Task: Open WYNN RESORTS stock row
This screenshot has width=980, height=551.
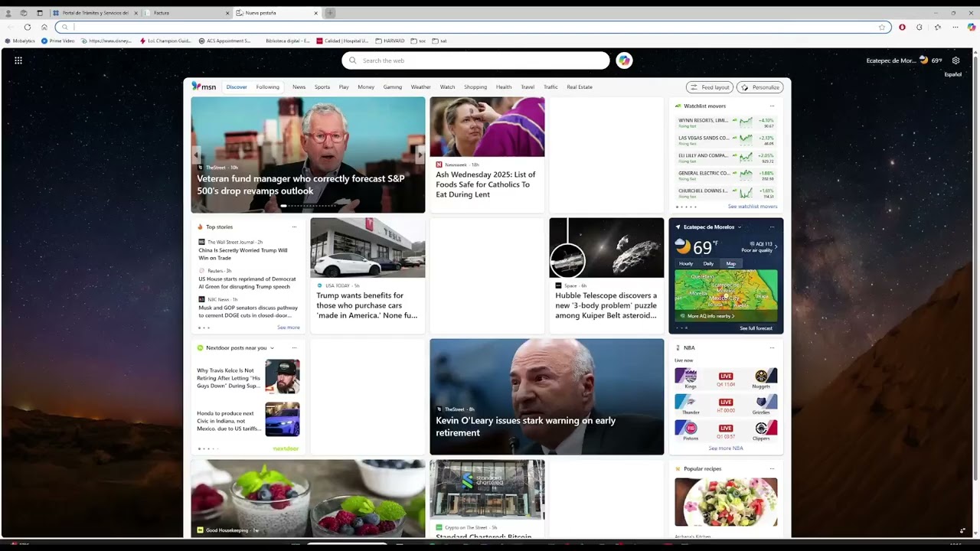Action: (726, 122)
